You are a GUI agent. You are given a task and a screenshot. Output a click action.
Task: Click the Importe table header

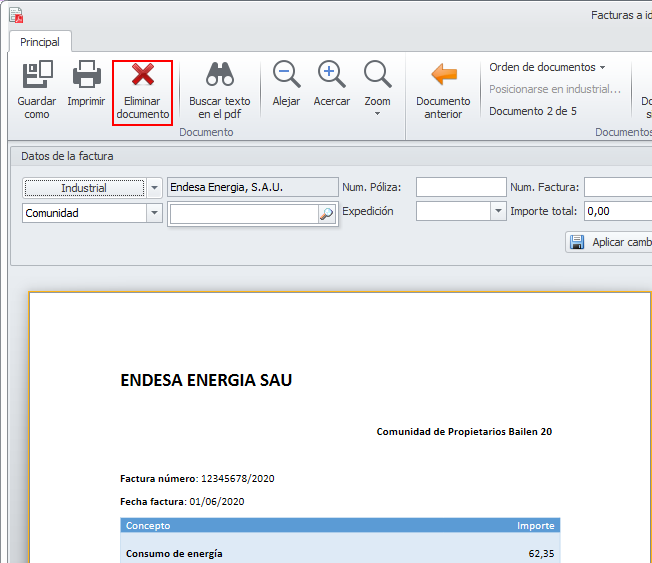coord(536,526)
